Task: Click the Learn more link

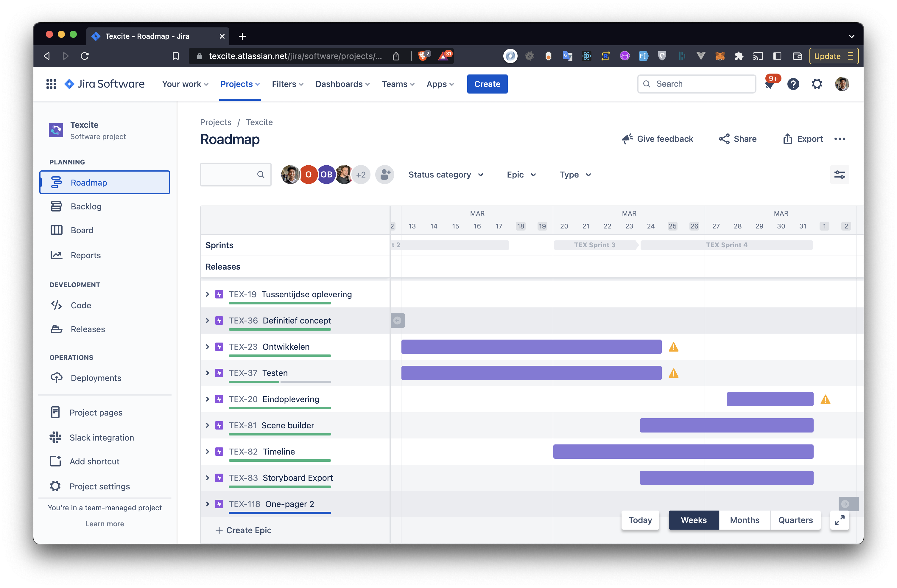Action: coord(105,524)
